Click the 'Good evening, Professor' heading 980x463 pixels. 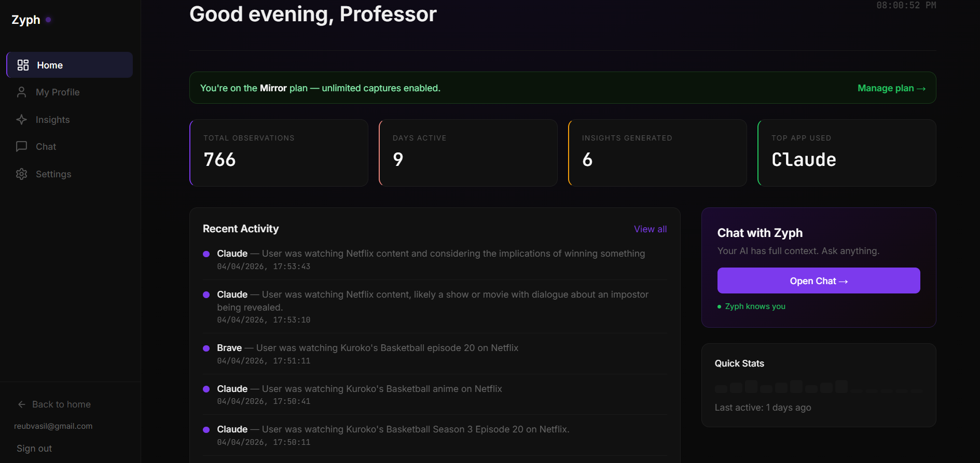313,14
